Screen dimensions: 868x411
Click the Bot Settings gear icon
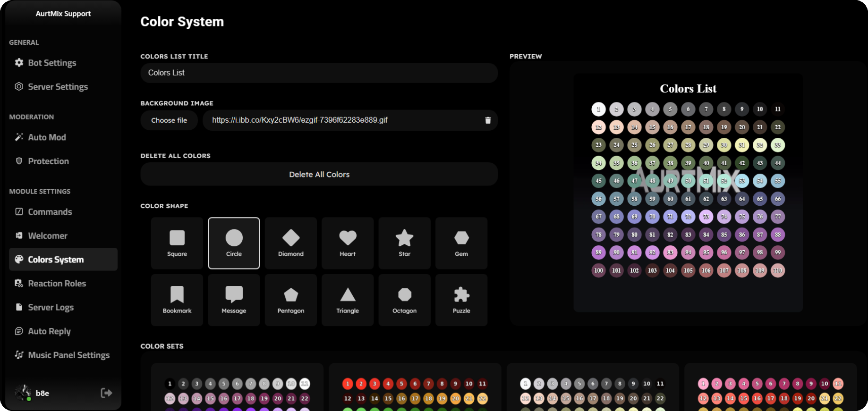tap(19, 62)
